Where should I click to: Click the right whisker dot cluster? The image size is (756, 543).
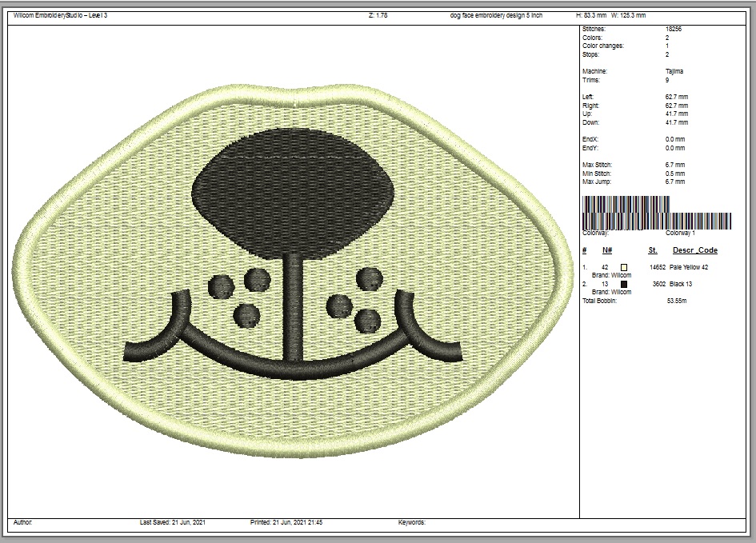(356, 299)
